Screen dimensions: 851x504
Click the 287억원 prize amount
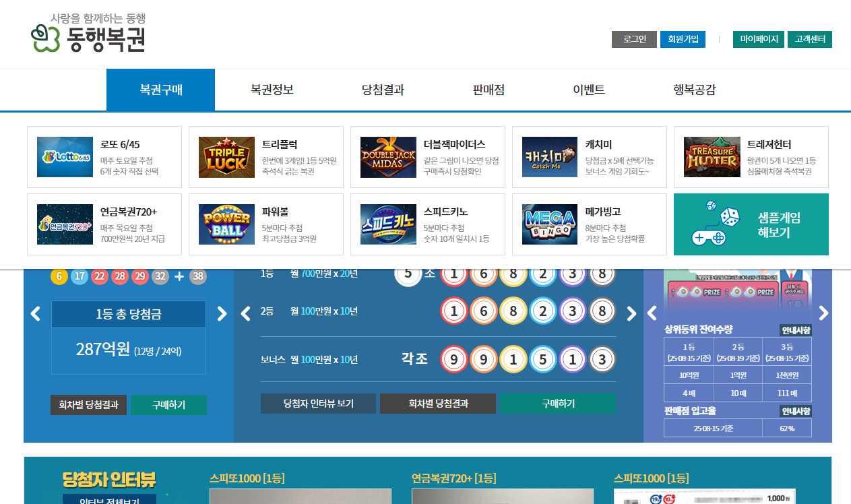click(x=102, y=349)
